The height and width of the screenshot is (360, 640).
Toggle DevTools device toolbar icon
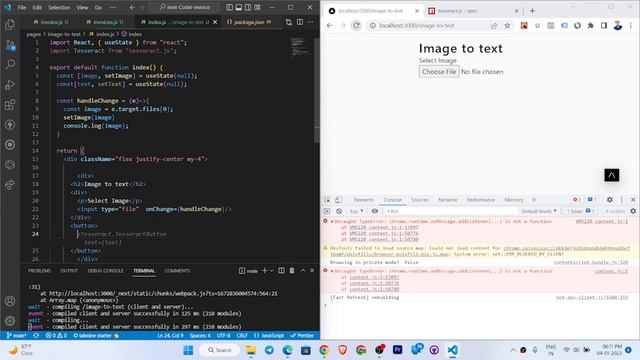pyautogui.click(x=338, y=200)
